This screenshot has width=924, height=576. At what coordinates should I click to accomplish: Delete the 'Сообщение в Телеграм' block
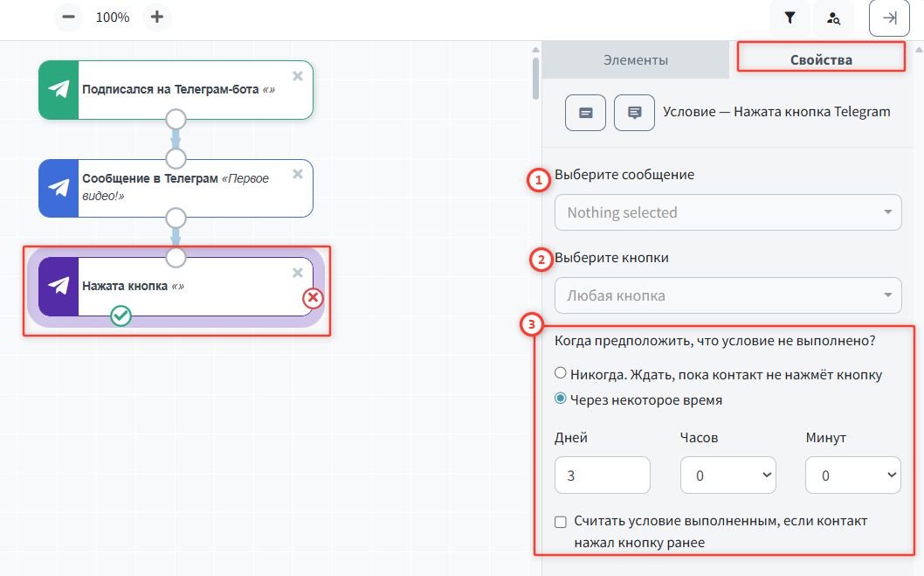tap(298, 174)
